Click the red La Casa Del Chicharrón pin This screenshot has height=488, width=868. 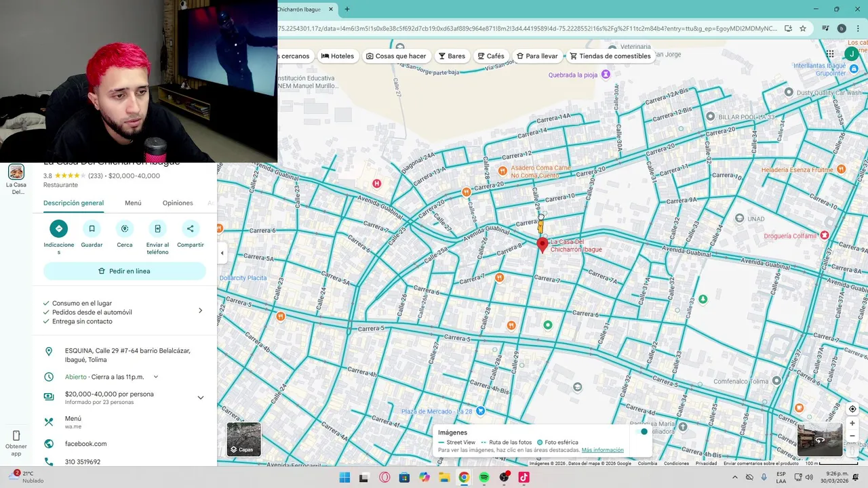pyautogui.click(x=542, y=245)
